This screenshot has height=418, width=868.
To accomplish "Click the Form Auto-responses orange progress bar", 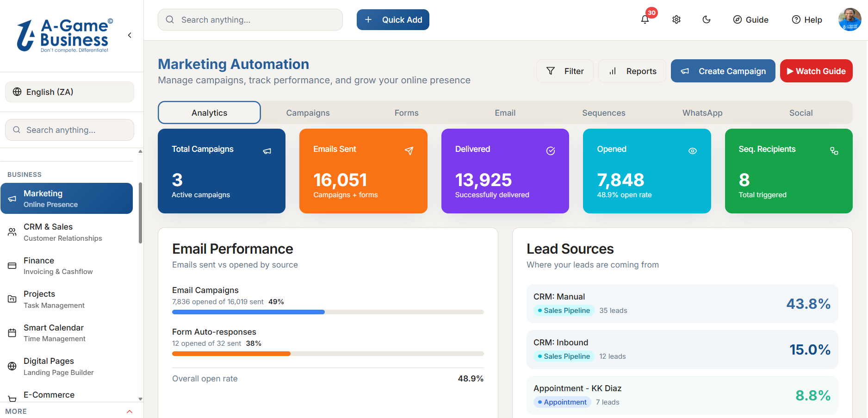I will tap(231, 354).
